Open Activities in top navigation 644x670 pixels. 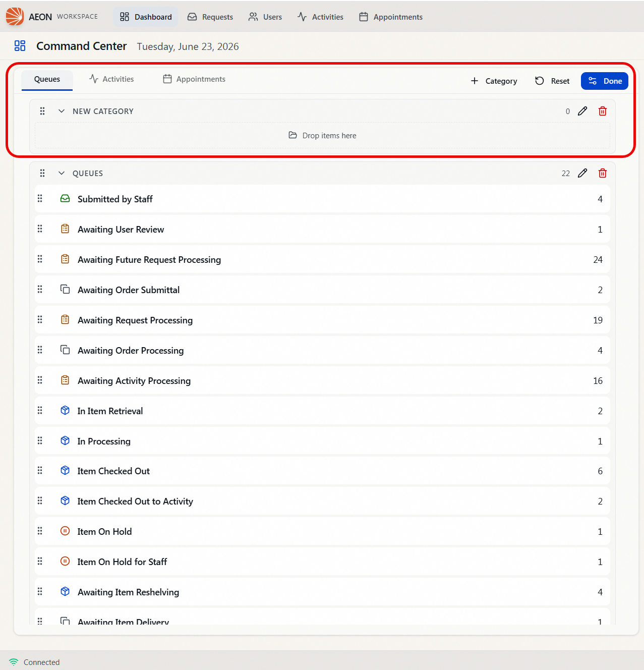[x=320, y=17]
